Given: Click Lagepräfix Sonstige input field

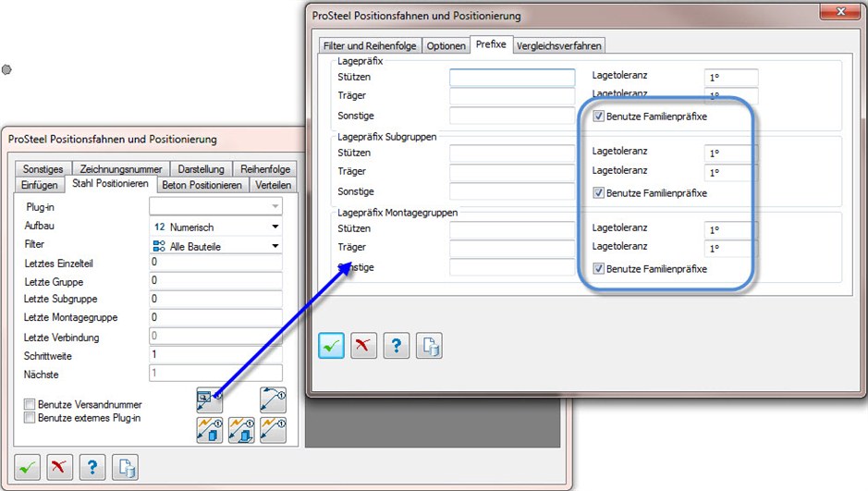Looking at the screenshot, I should click(x=512, y=116).
